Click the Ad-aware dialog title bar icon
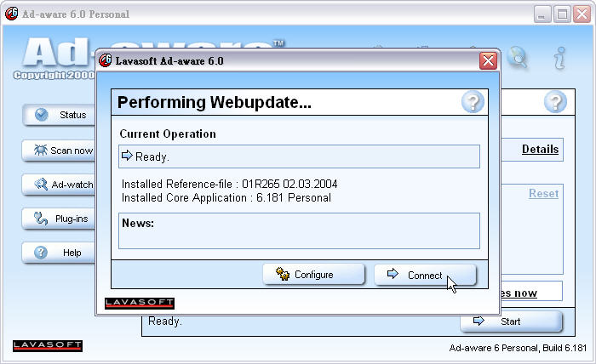Image resolution: width=596 pixels, height=364 pixels. pos(106,60)
